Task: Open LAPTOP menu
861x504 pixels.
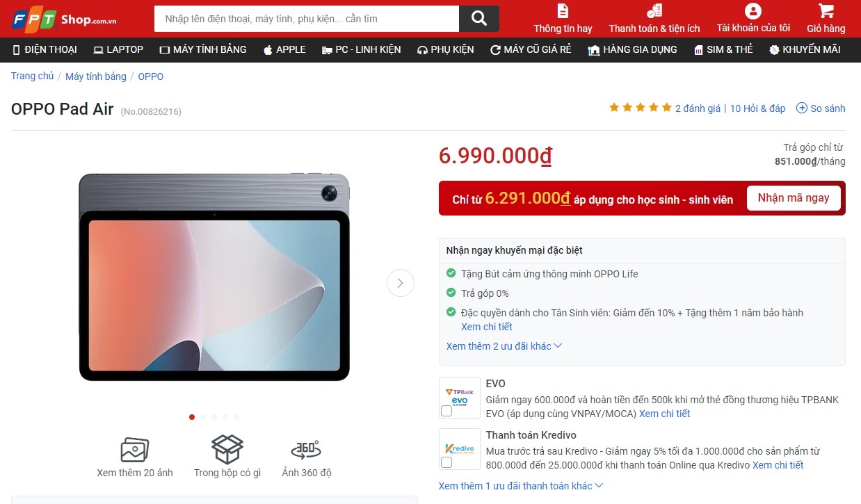Action: (119, 49)
